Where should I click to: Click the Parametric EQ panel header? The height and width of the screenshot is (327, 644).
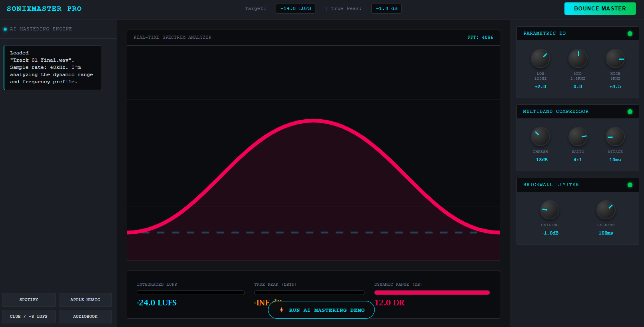coord(578,34)
